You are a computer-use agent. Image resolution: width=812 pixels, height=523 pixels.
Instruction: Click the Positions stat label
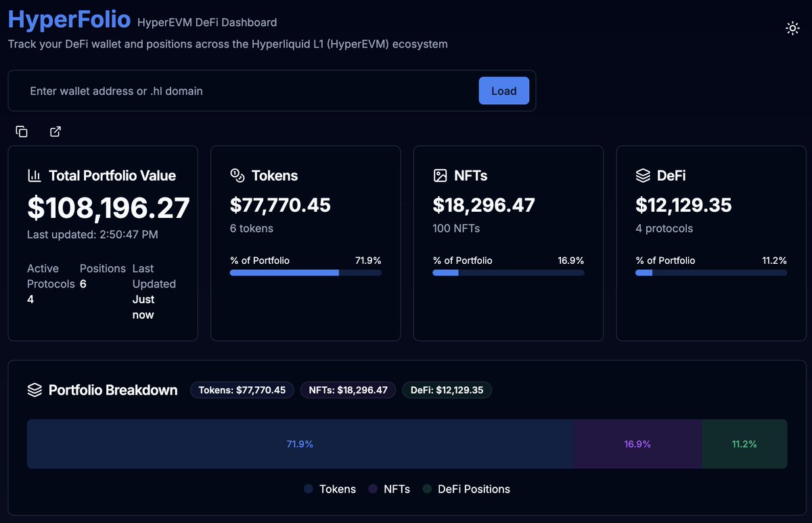point(103,268)
